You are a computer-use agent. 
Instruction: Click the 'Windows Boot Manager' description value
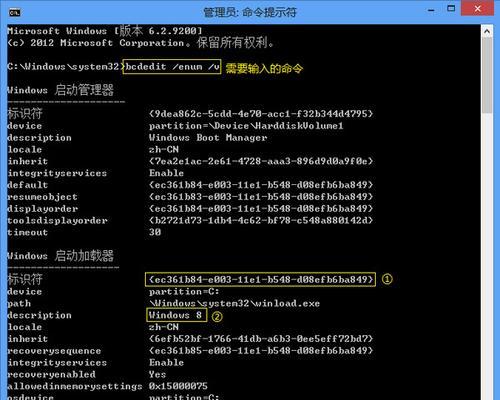pos(208,138)
